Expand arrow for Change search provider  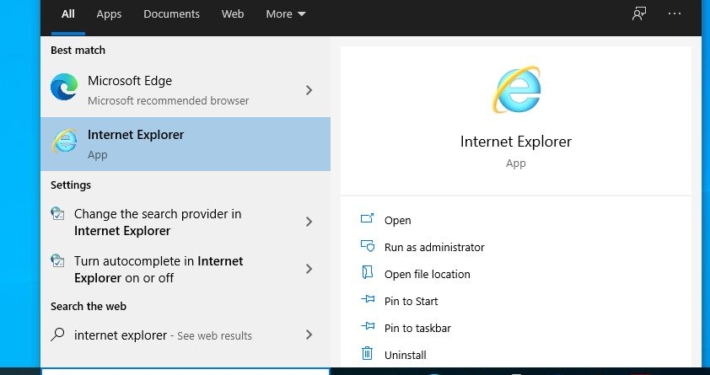309,222
